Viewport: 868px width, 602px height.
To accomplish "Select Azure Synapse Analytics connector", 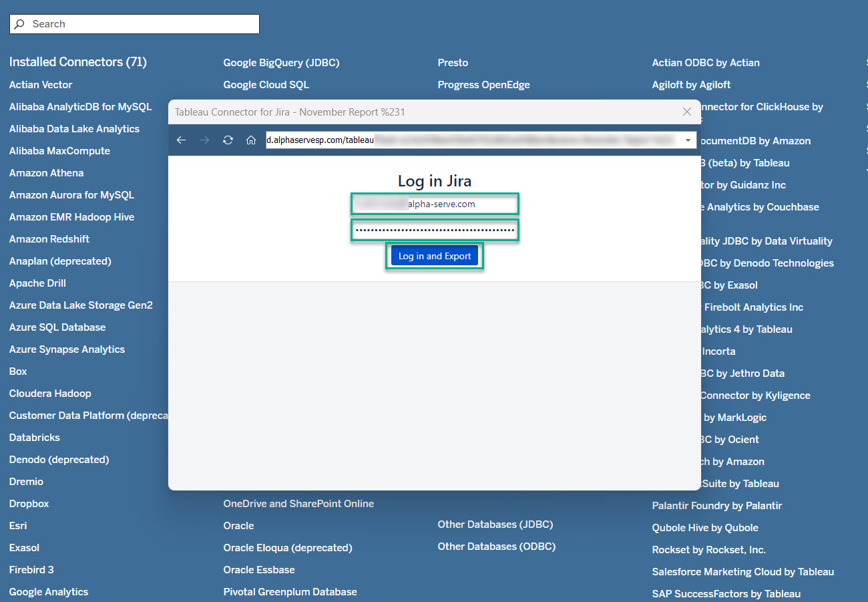I will [x=67, y=349].
